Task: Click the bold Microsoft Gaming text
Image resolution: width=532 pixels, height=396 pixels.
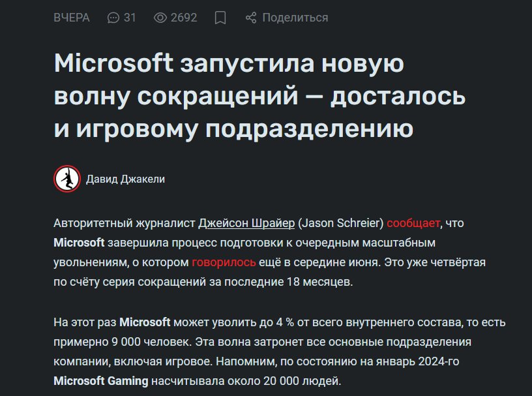Action: coord(101,381)
